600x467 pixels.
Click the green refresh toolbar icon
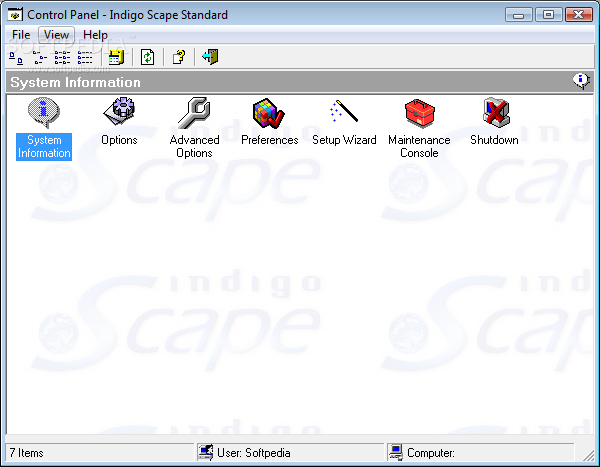[147, 57]
